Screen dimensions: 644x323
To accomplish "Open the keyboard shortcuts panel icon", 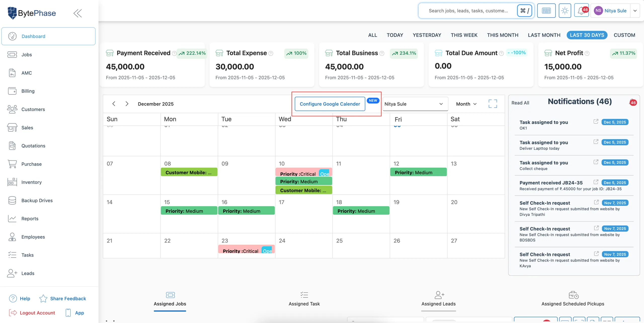I will [x=546, y=11].
